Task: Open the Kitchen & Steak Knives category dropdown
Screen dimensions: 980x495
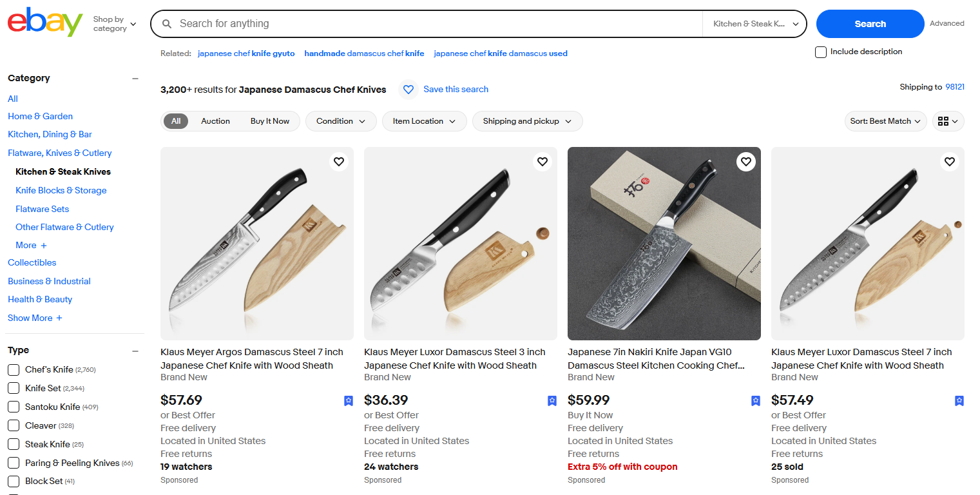Action: 754,23
